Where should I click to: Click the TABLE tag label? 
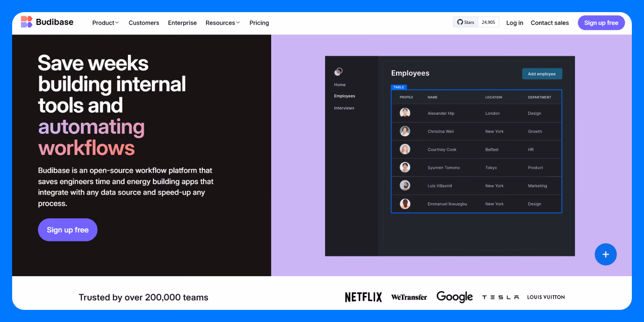point(399,87)
